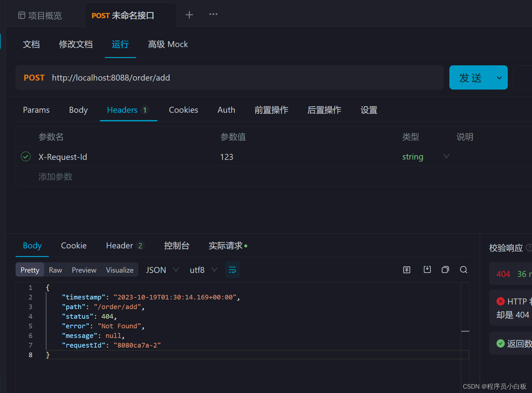Image resolution: width=532 pixels, height=393 pixels.
Task: Open the response Cookie tab
Action: (x=74, y=246)
